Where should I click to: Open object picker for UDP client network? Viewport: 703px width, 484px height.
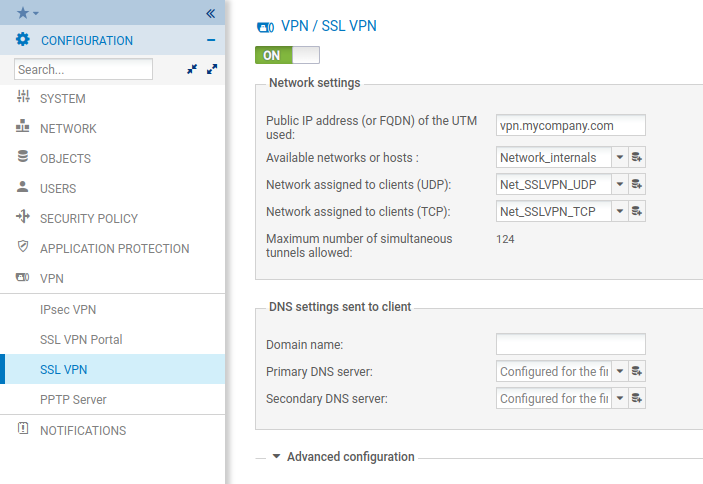[x=637, y=184]
